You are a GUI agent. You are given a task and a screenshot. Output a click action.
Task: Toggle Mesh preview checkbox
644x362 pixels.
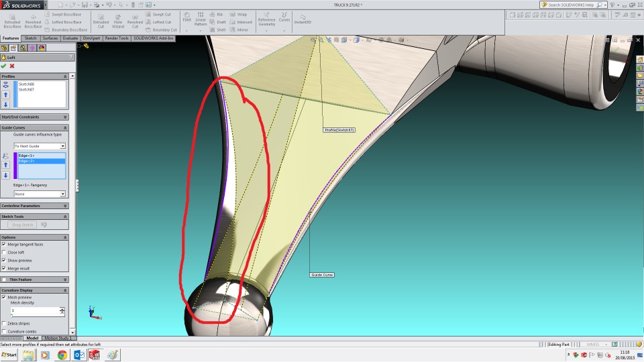[4, 297]
